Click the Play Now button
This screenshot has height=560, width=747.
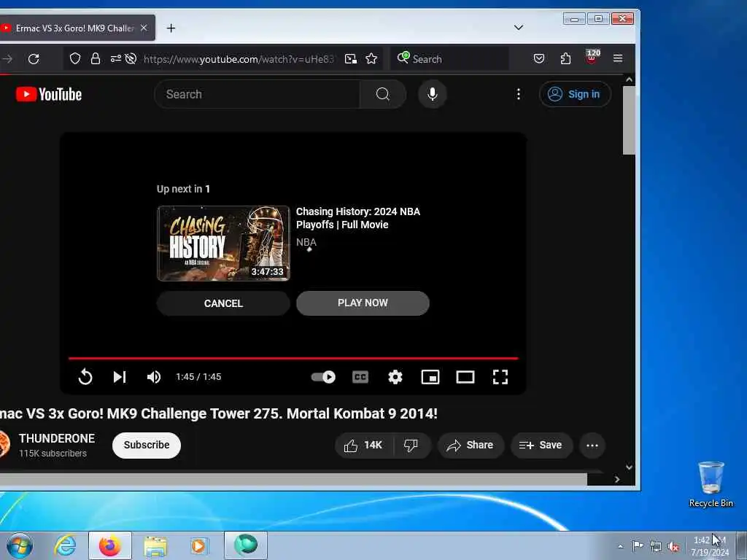[x=363, y=303]
